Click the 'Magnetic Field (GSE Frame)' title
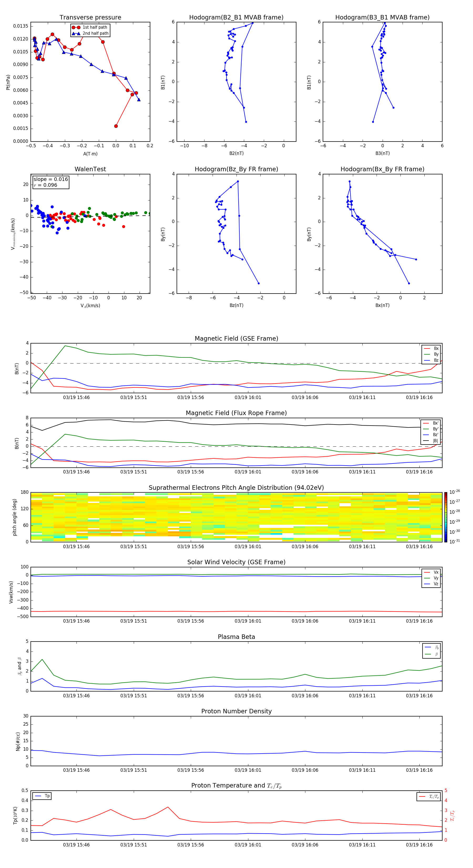473x868 pixels. coord(236,339)
